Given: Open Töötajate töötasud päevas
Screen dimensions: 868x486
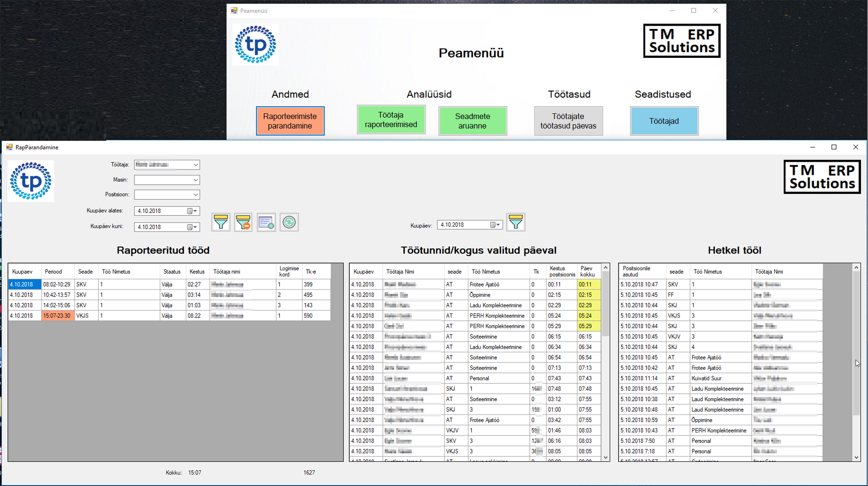Looking at the screenshot, I should (568, 121).
